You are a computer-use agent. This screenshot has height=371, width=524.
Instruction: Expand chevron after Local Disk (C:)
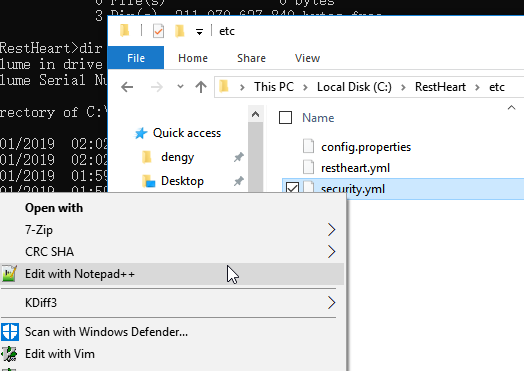[x=403, y=88]
